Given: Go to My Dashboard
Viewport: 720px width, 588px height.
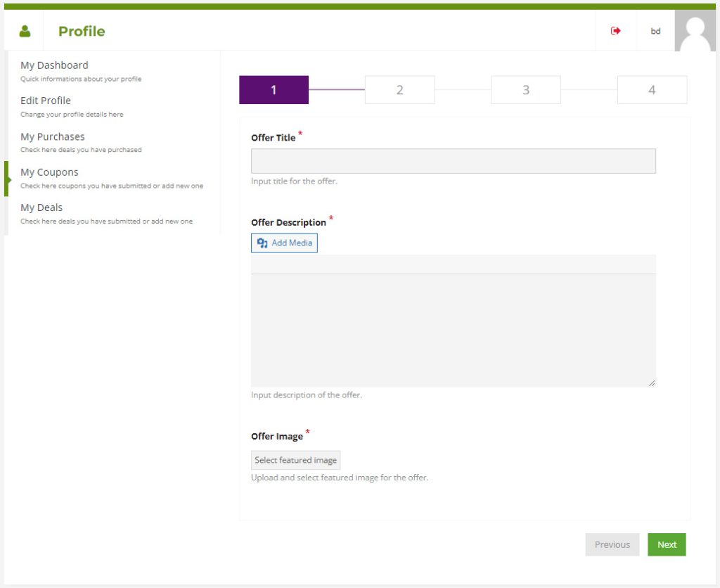Looking at the screenshot, I should [54, 65].
